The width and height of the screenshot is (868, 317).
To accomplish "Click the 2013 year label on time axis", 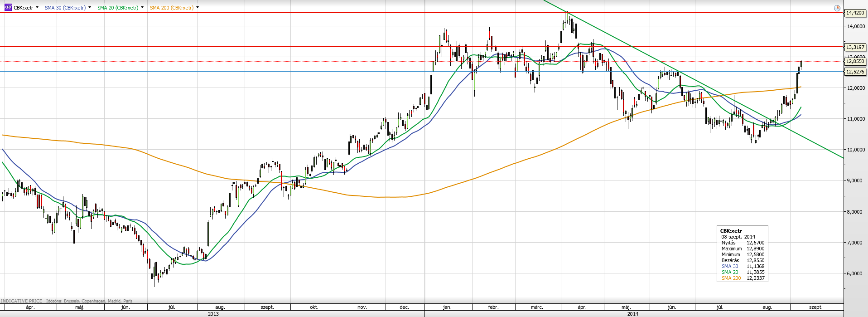I will point(213,314).
